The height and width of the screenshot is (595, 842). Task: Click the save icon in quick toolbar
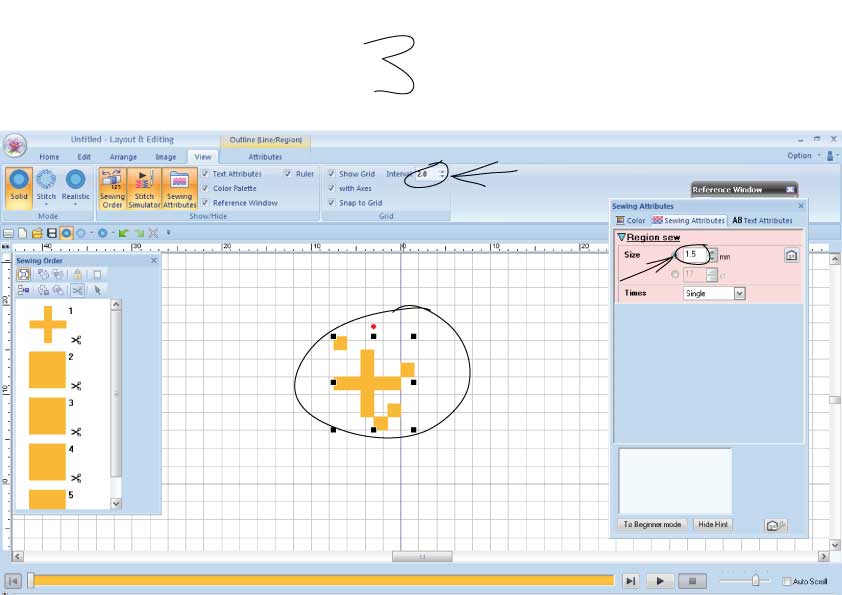(x=52, y=233)
